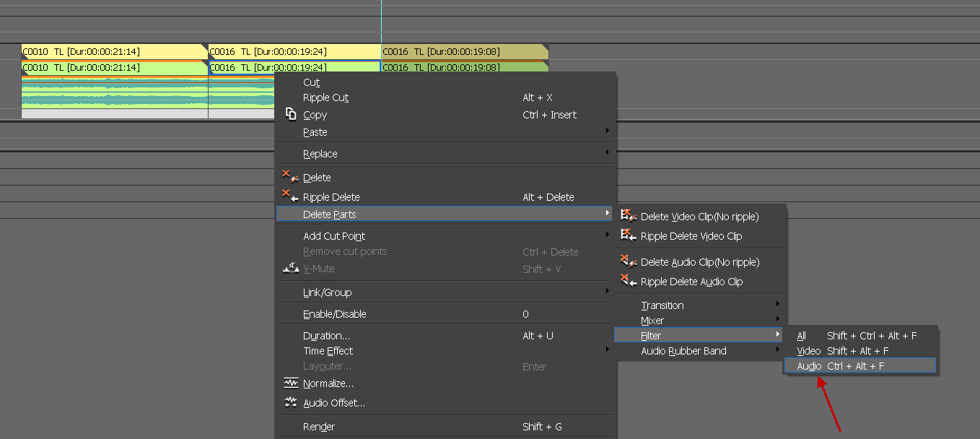Click Delete Audio Clip(No ripple) icon
Image resolution: width=980 pixels, height=439 pixels.
629,262
